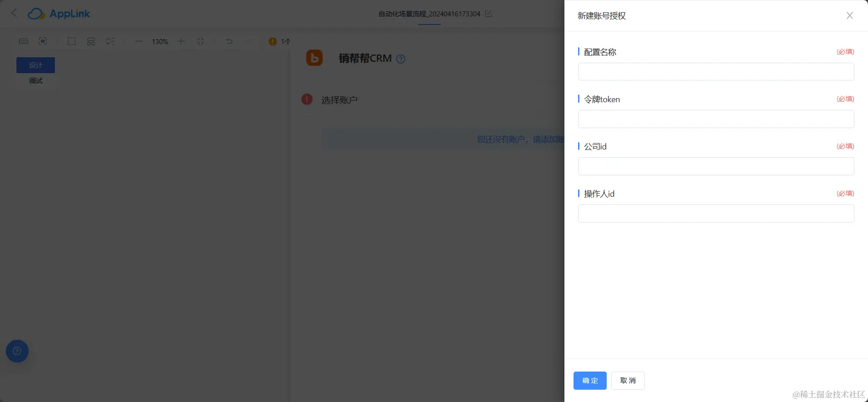Focus the 令牌token input field
Viewport: 868px width, 402px height.
716,119
